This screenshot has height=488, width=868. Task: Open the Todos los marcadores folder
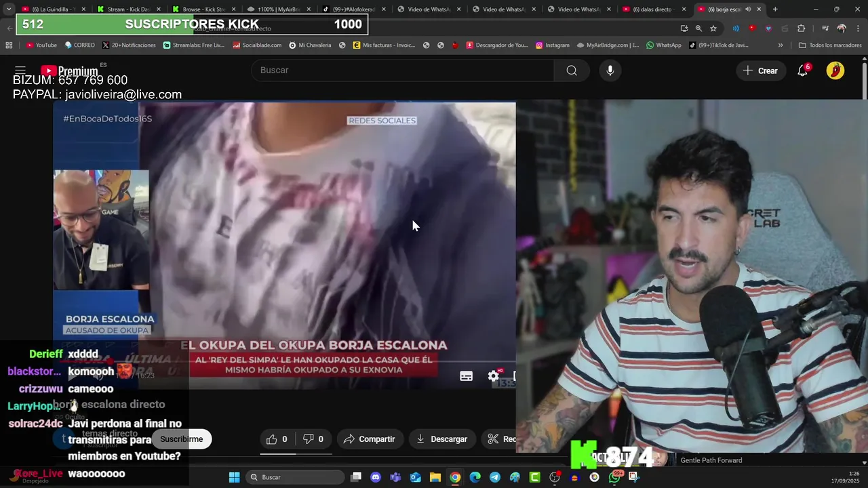[830, 45]
